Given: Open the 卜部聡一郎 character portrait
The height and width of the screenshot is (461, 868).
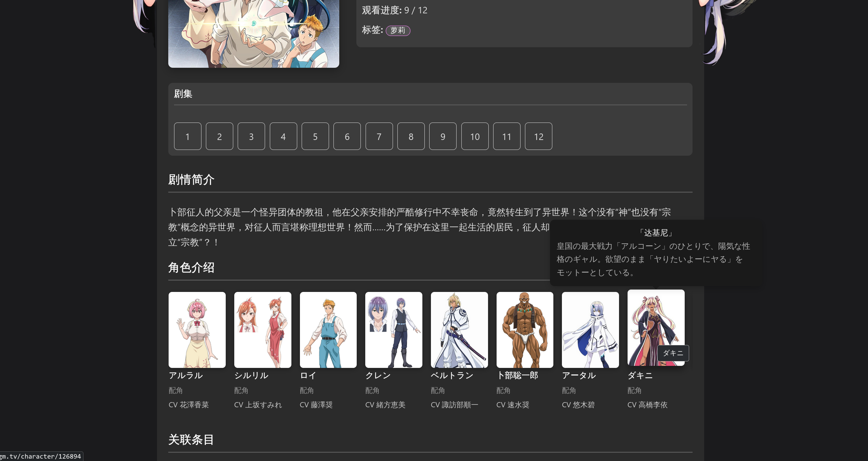Looking at the screenshot, I should coord(525,330).
